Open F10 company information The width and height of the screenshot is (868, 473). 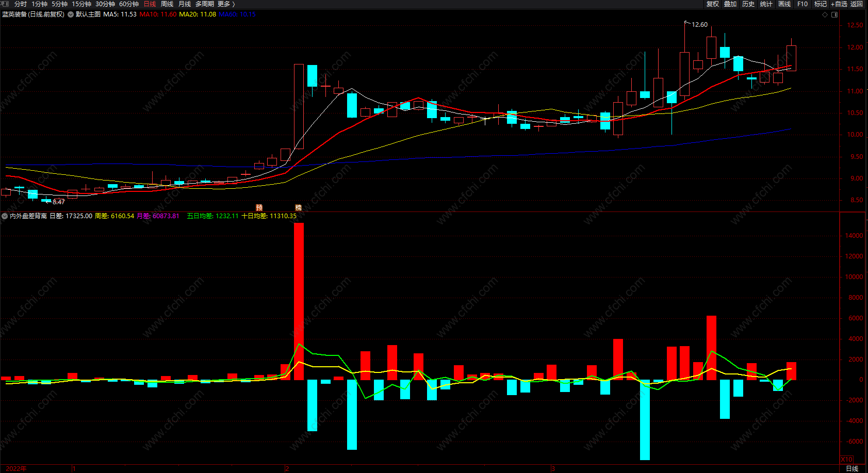point(803,4)
